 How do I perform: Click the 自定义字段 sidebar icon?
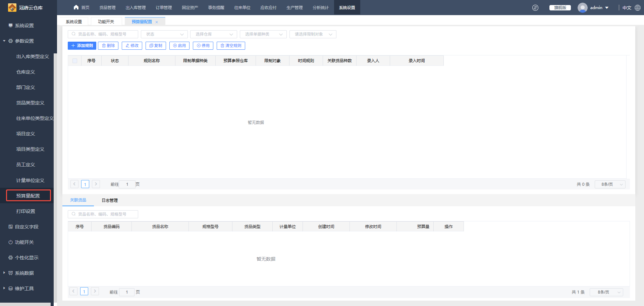click(x=10, y=227)
